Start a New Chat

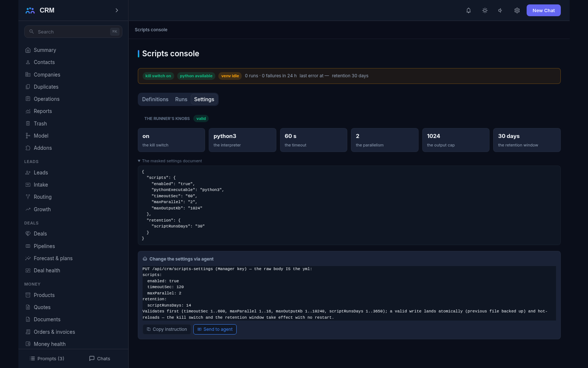pos(544,10)
